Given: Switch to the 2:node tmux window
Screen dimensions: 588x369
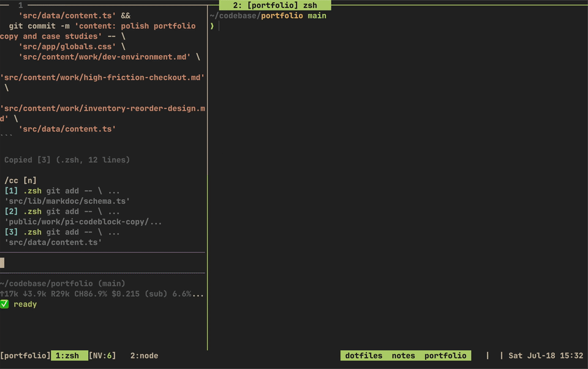Looking at the screenshot, I should [x=144, y=356].
